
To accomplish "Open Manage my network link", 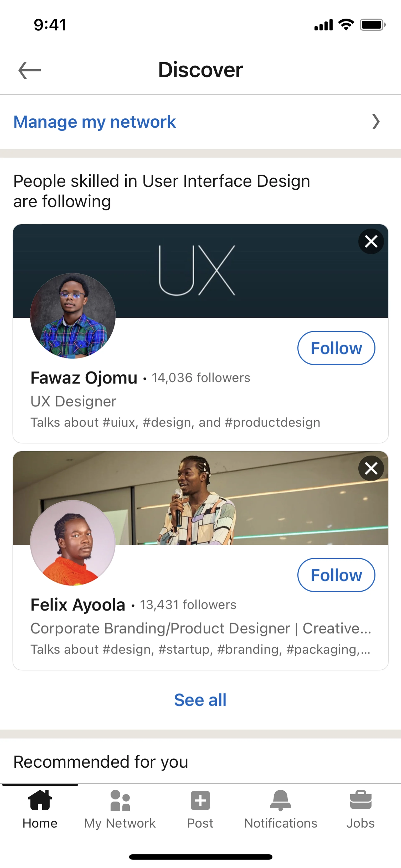I will 95,122.
